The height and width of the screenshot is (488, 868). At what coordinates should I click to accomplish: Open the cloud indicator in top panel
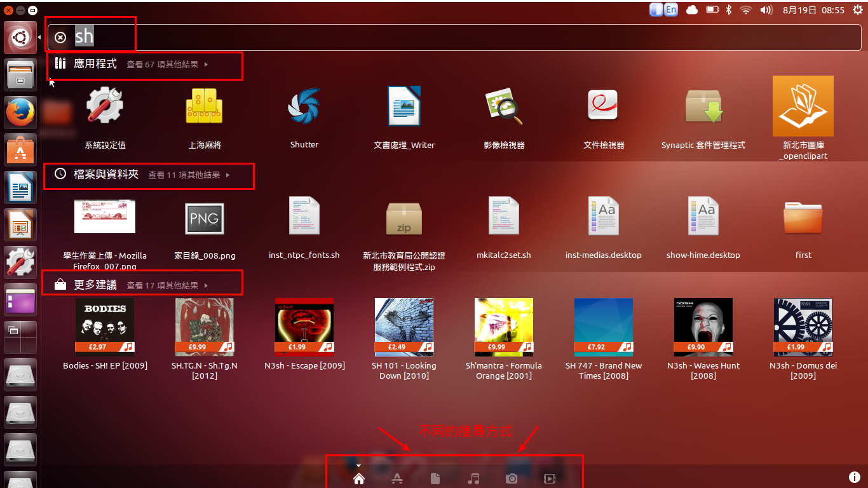(x=692, y=10)
